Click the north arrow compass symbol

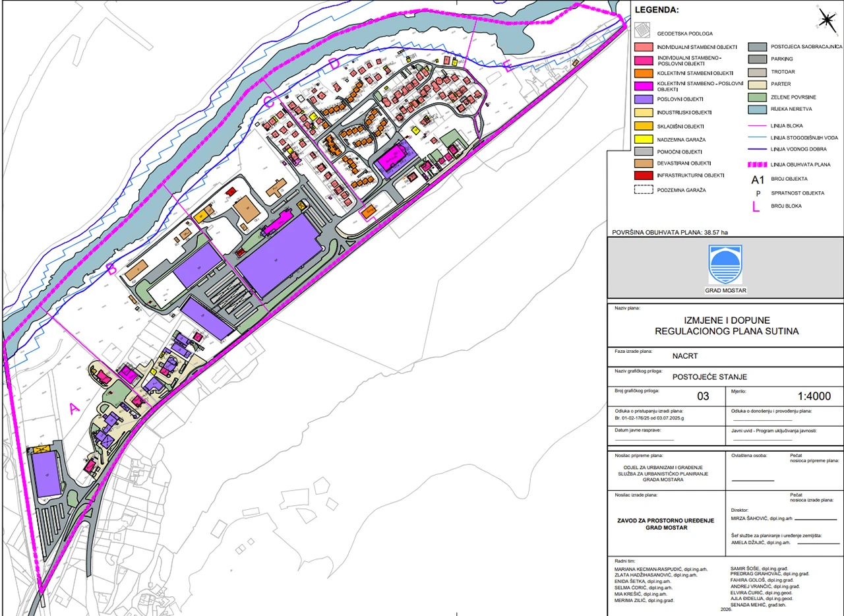[826, 19]
